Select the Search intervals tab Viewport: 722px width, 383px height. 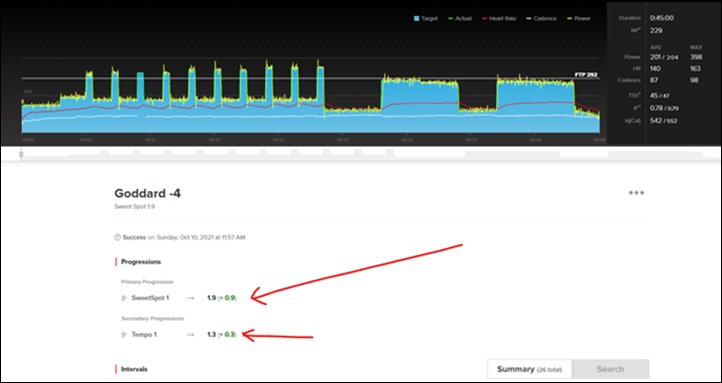611,369
